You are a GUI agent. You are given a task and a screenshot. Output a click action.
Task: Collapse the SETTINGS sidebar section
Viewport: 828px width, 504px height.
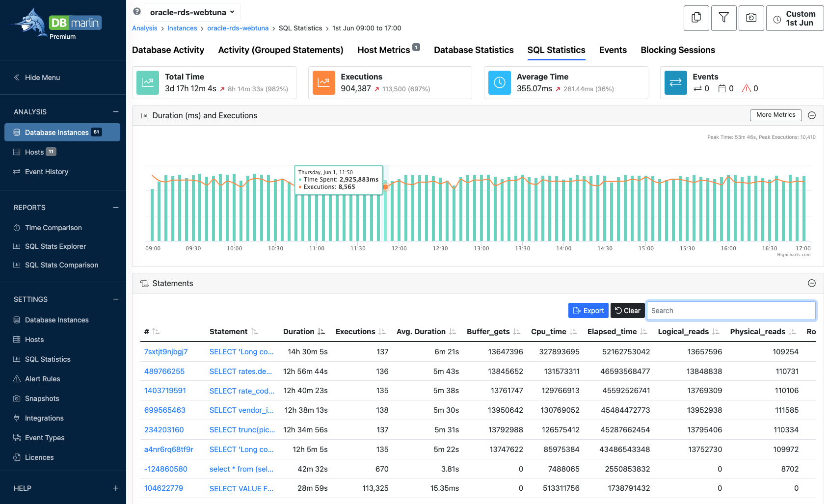click(x=116, y=299)
